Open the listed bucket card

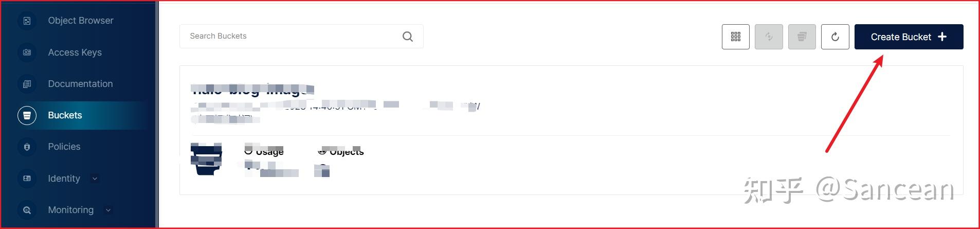[x=571, y=130]
